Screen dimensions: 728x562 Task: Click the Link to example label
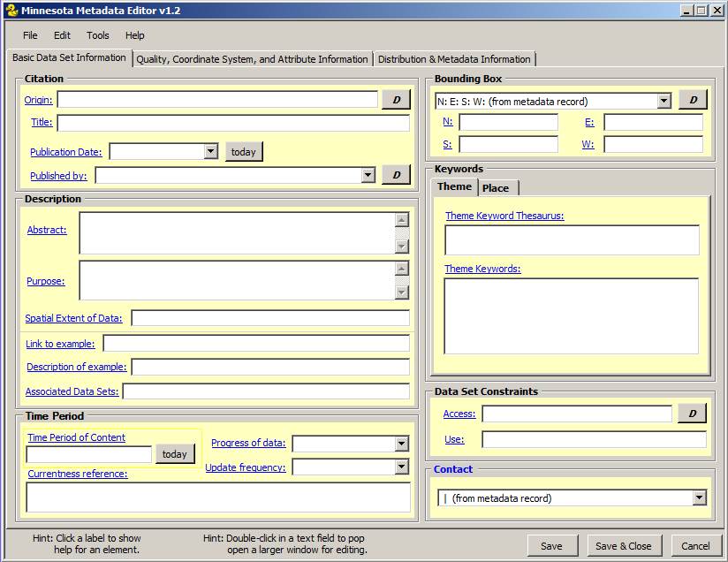pyautogui.click(x=60, y=344)
